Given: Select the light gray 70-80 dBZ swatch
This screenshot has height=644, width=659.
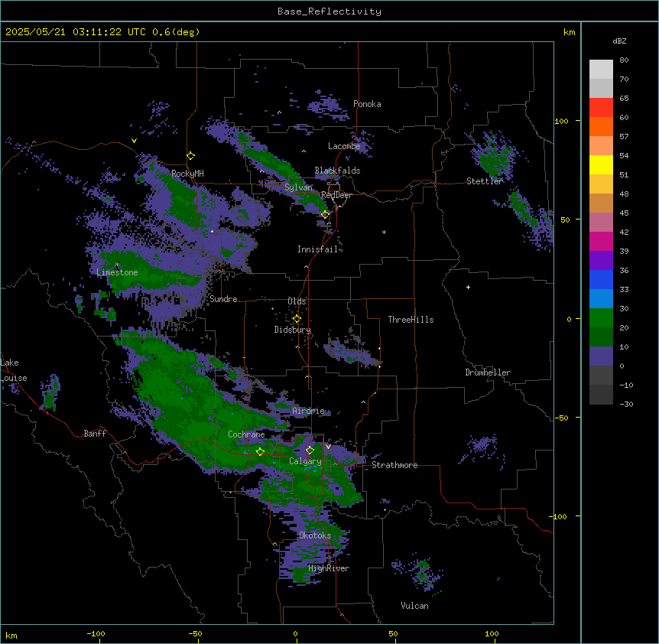Looking at the screenshot, I should coord(601,70).
